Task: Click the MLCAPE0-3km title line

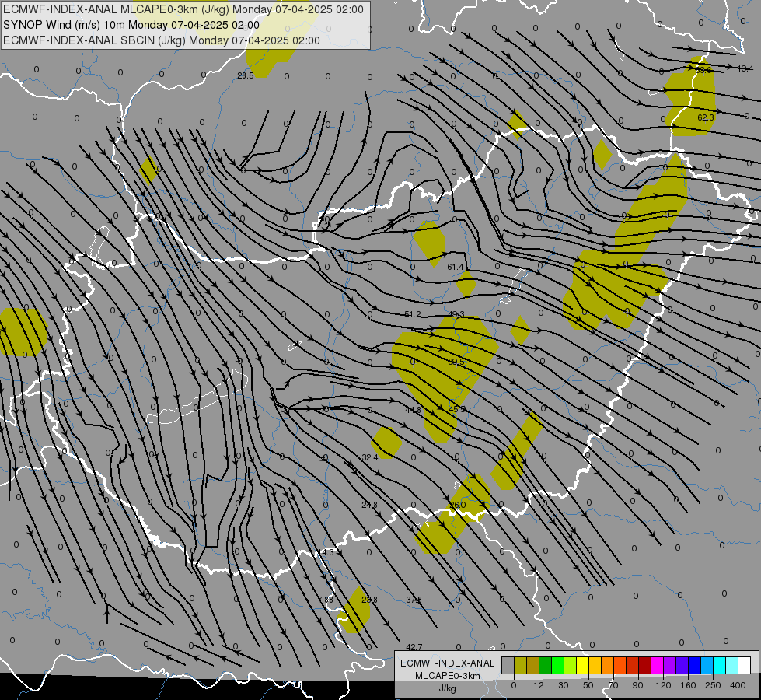Action: click(x=183, y=9)
